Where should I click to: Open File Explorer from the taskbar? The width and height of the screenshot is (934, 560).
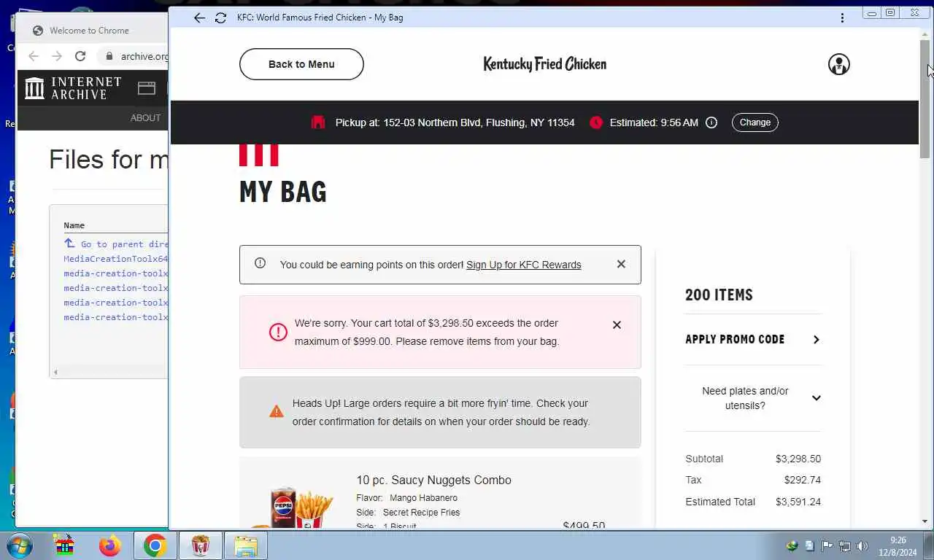tap(246, 545)
